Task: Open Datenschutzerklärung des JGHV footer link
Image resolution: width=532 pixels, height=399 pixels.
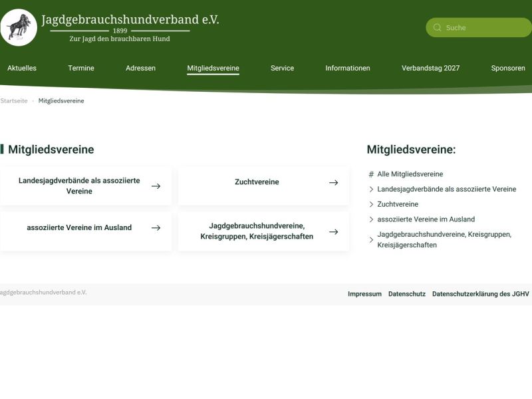Action: click(480, 294)
